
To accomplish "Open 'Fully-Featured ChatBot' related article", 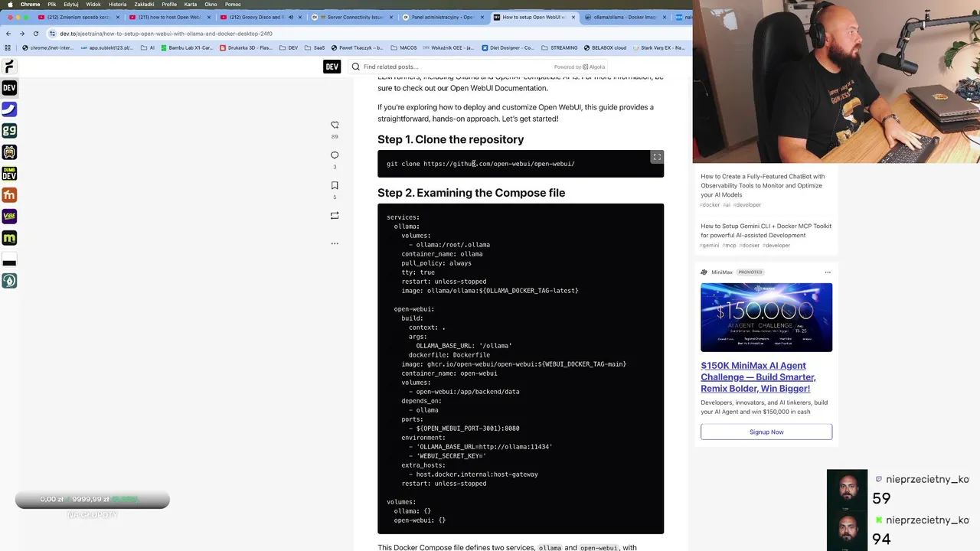I will pos(763,185).
